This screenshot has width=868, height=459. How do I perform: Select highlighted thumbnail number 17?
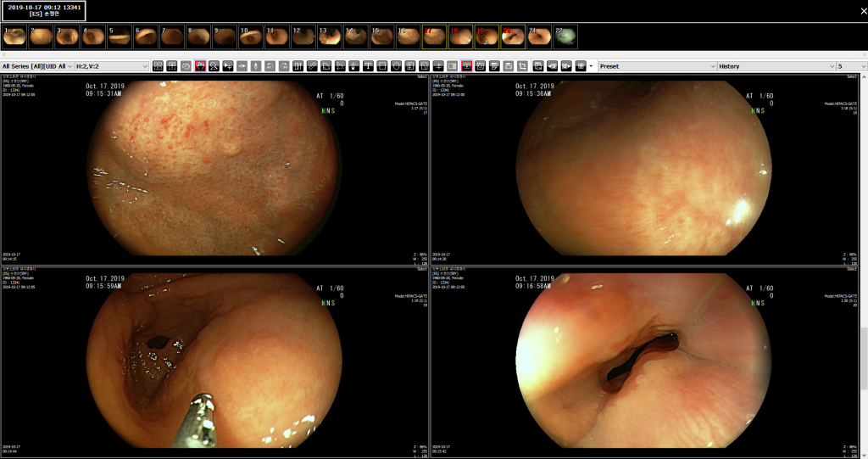pyautogui.click(x=434, y=36)
